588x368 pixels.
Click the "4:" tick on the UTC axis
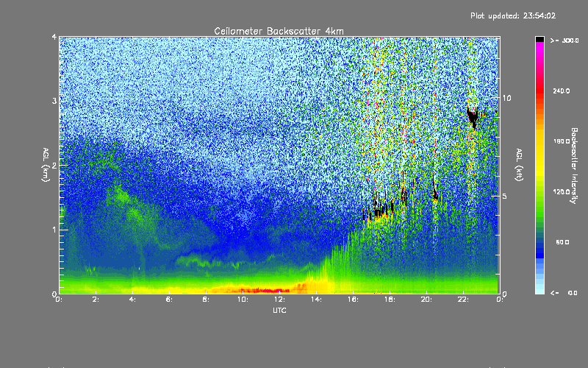tap(133, 300)
